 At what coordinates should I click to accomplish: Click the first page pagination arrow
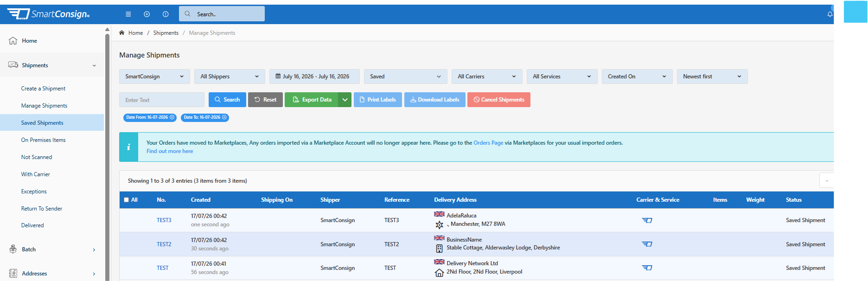[x=827, y=180]
